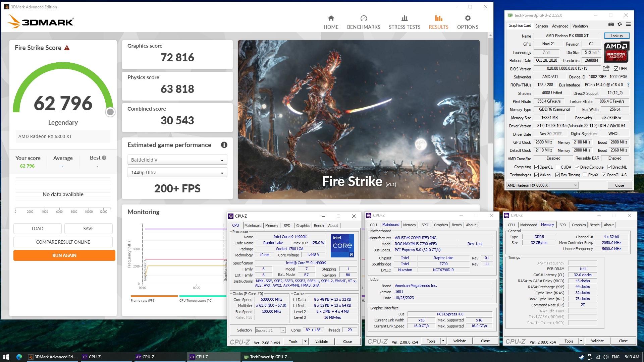Open Stress Tests chart icon
The height and width of the screenshot is (362, 644).
(x=405, y=18)
